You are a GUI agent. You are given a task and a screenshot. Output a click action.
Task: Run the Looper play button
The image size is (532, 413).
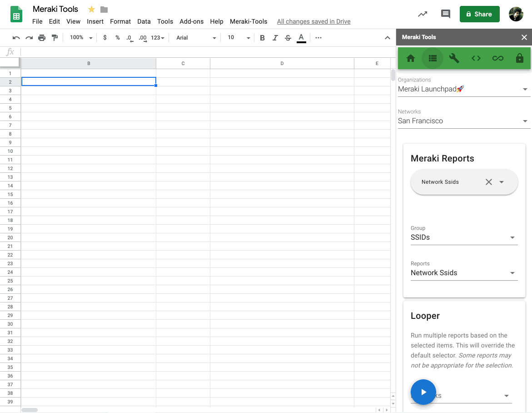pyautogui.click(x=423, y=392)
